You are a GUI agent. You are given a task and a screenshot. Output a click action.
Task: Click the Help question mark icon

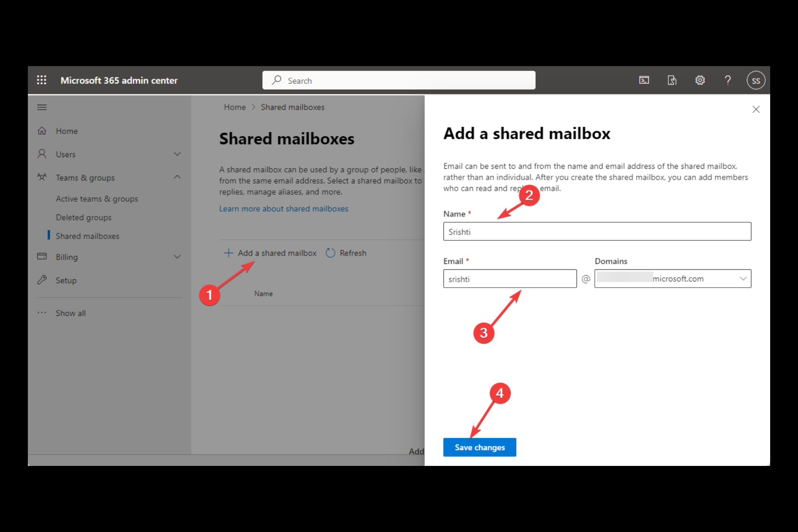(727, 80)
